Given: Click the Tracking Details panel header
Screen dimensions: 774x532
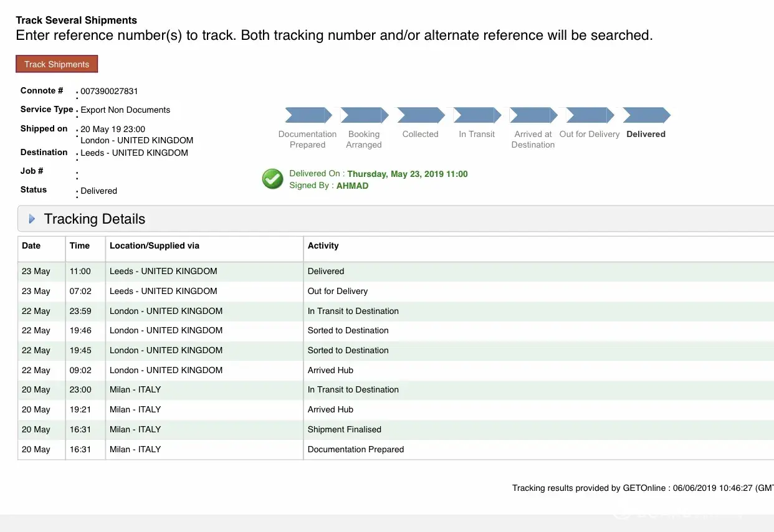Looking at the screenshot, I should [x=396, y=219].
